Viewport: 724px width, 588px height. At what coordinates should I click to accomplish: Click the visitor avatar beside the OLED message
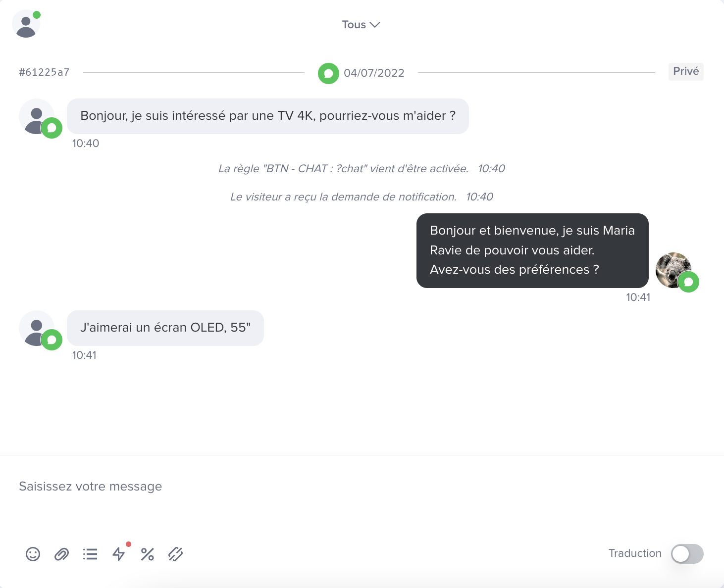37,329
